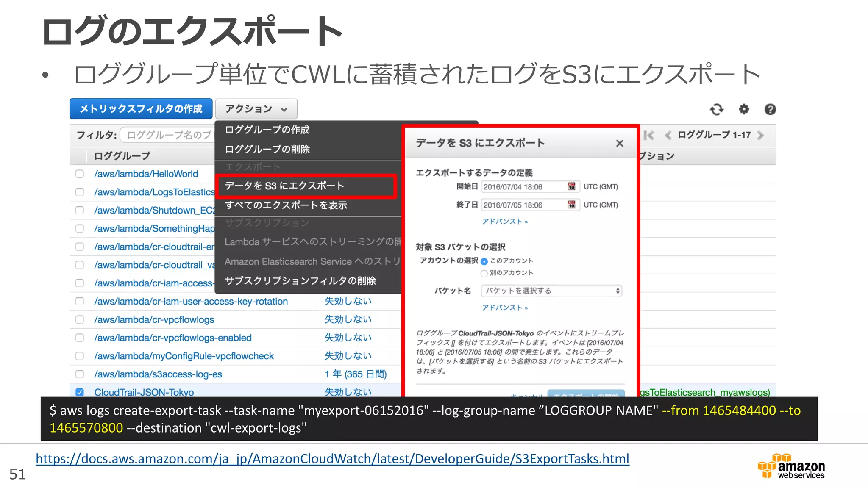Check the /aws/lambda/cr-vpcflowlogs row checkbox
This screenshot has height=488, width=868.
(x=80, y=319)
